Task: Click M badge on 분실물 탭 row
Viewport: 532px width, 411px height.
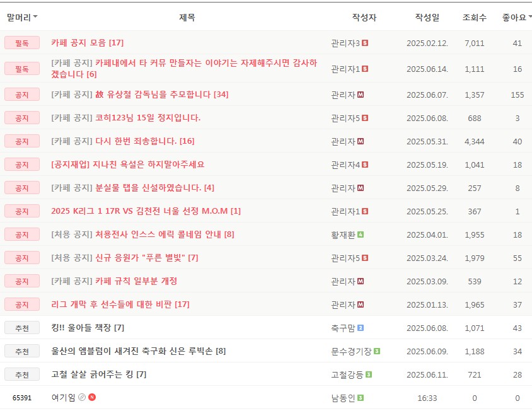Action: [361, 188]
